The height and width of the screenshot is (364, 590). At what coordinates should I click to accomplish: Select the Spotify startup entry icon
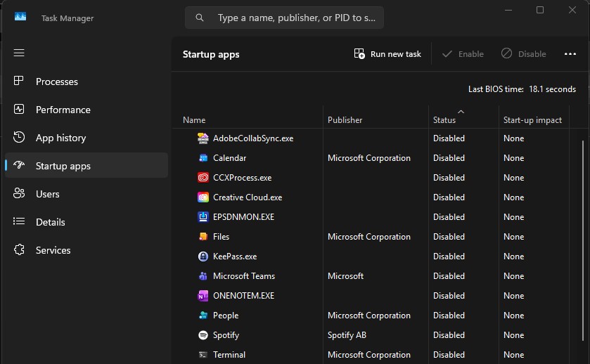tap(203, 335)
